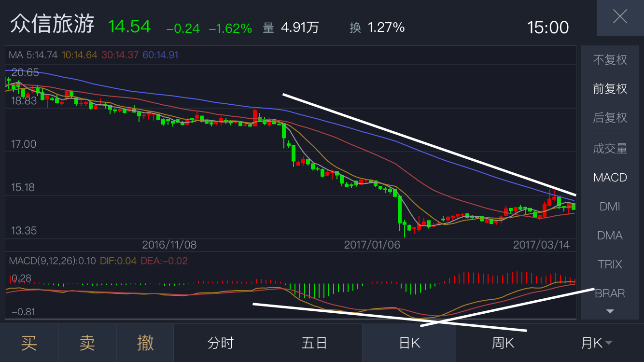Tap the 卖 sell button
The image size is (644, 362).
(x=87, y=343)
